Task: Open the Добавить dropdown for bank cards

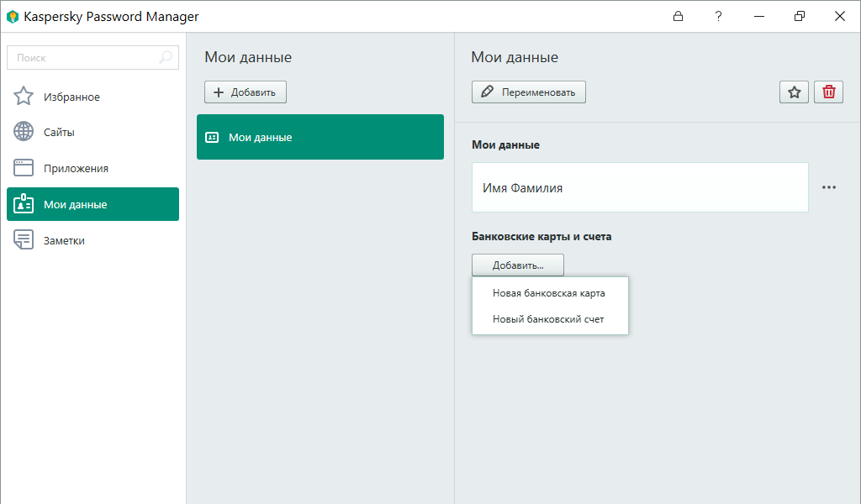Action: tap(517, 265)
